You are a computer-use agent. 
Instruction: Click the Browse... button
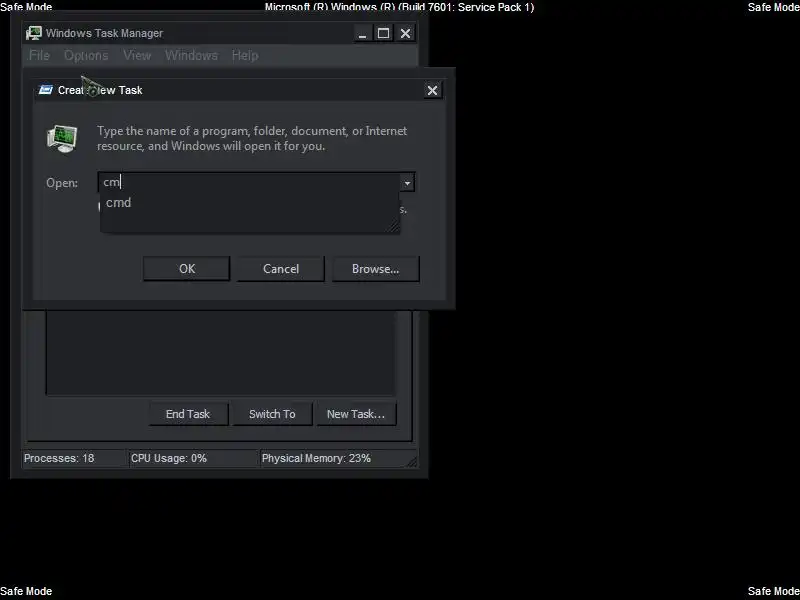(x=376, y=268)
